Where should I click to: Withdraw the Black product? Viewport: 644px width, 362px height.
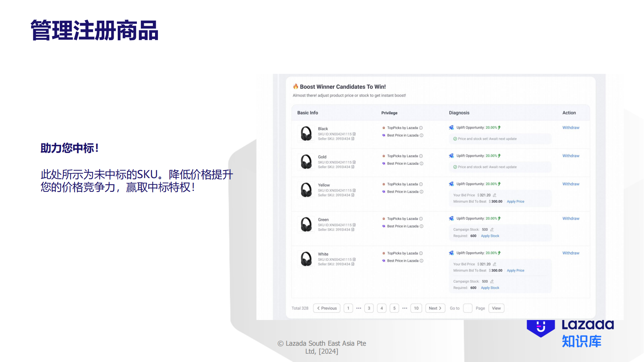(571, 128)
